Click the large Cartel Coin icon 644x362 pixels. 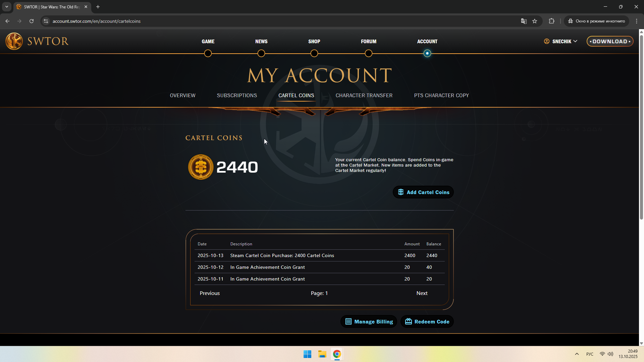click(x=201, y=167)
